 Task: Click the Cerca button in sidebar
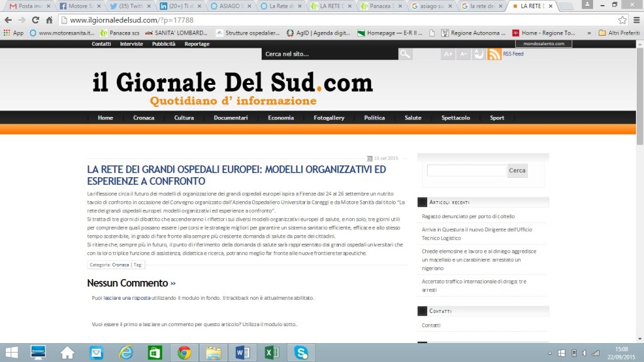point(517,170)
